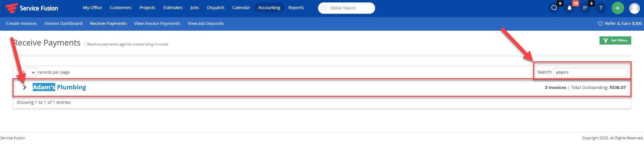Open the Projects menu

[x=147, y=7]
